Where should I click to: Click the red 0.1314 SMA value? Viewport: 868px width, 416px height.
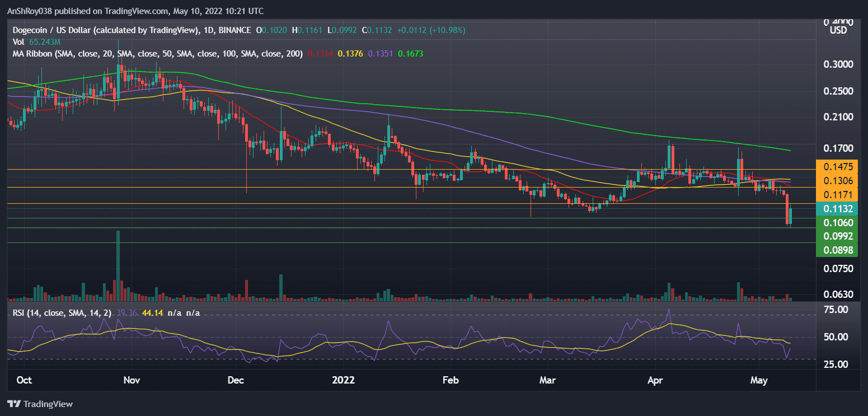point(321,54)
